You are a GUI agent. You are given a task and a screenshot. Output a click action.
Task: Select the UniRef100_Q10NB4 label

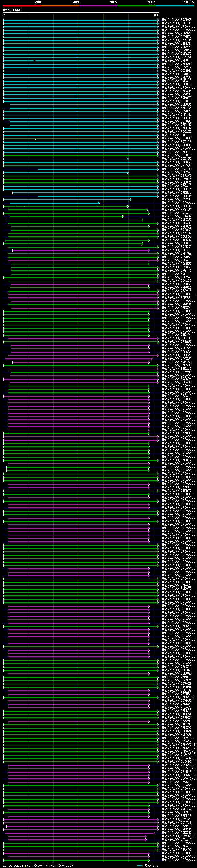(x=176, y=257)
